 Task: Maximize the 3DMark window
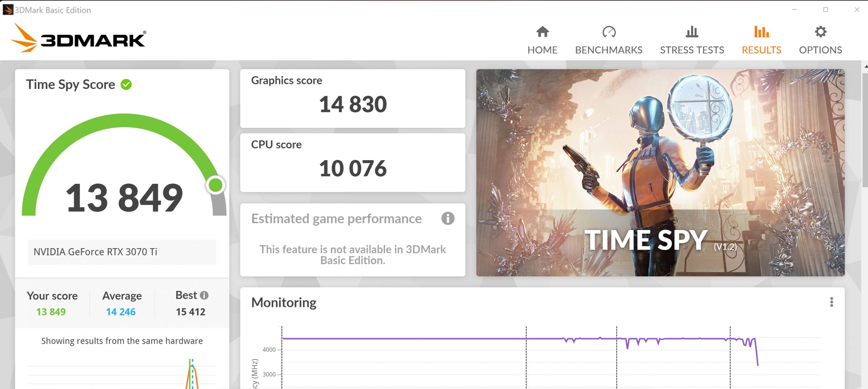point(826,10)
